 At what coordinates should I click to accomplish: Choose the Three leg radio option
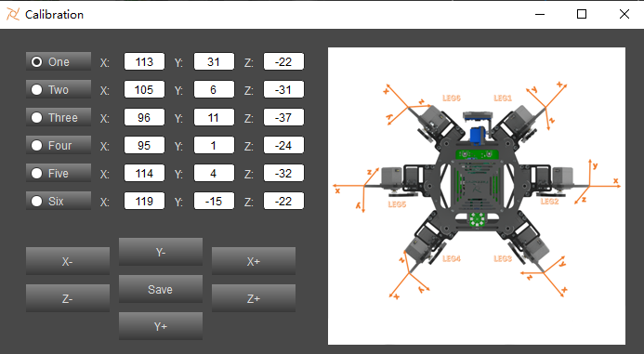59,117
